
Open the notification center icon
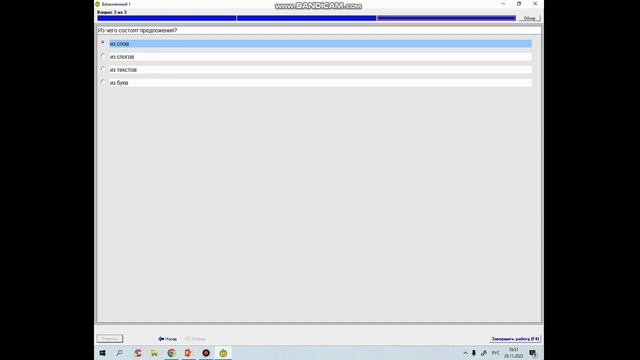[533, 353]
